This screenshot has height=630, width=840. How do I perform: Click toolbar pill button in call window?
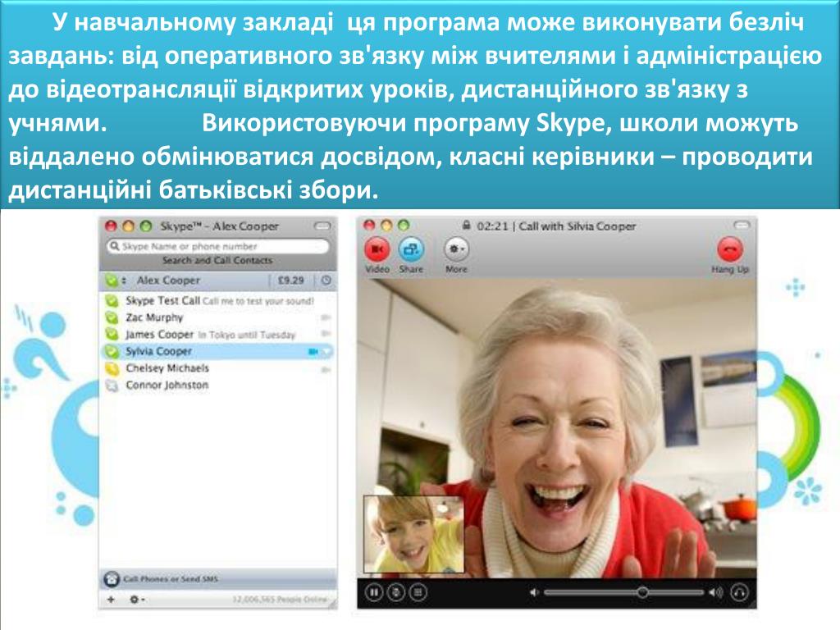[x=742, y=226]
